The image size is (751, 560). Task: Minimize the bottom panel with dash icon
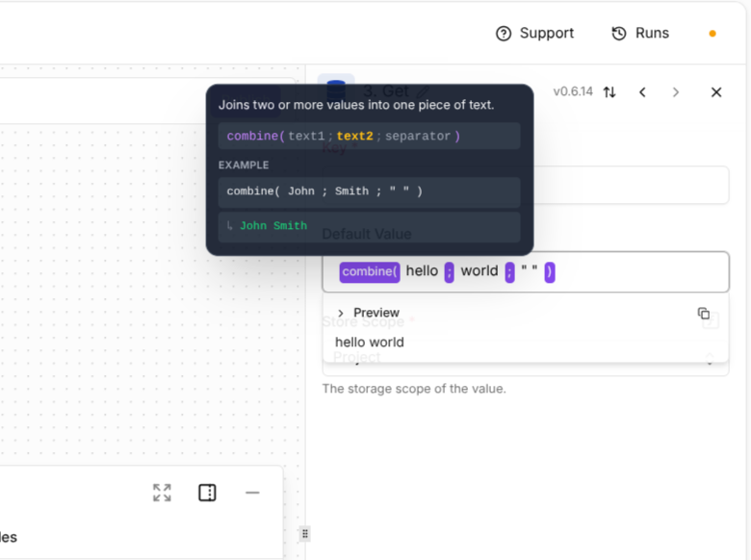click(x=252, y=493)
